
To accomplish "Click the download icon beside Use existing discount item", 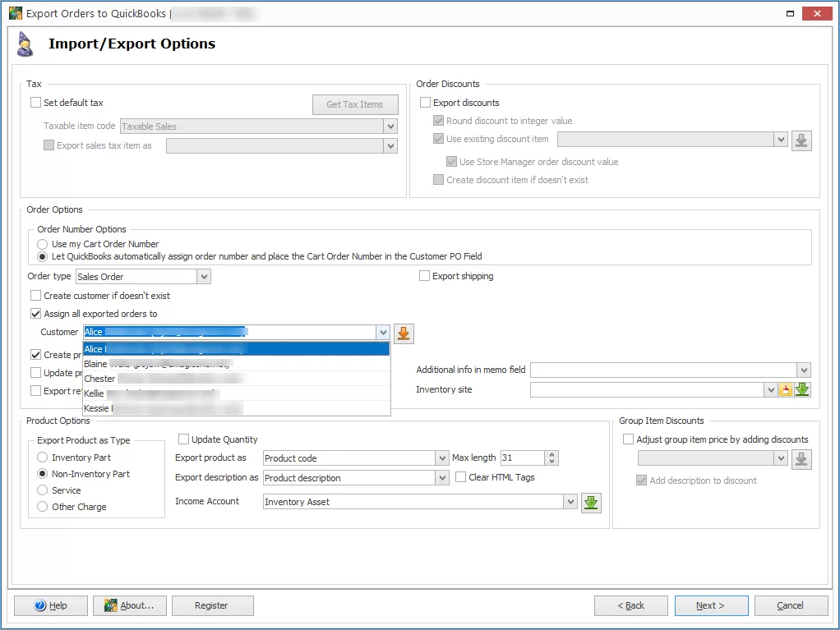I will point(801,140).
